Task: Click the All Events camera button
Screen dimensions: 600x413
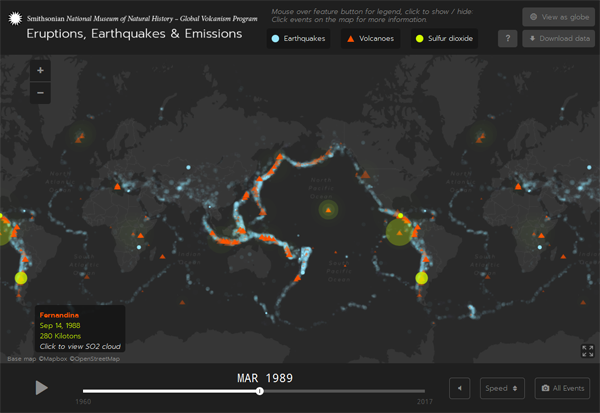Action: pos(562,388)
